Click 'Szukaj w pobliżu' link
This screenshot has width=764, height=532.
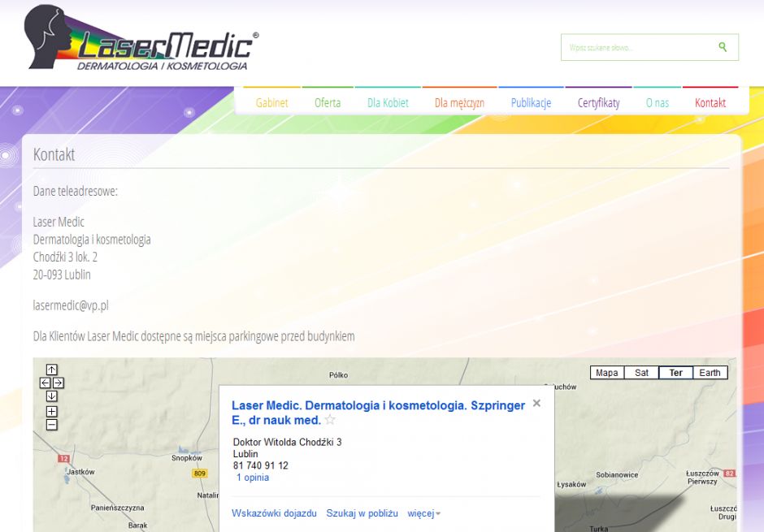pos(362,513)
